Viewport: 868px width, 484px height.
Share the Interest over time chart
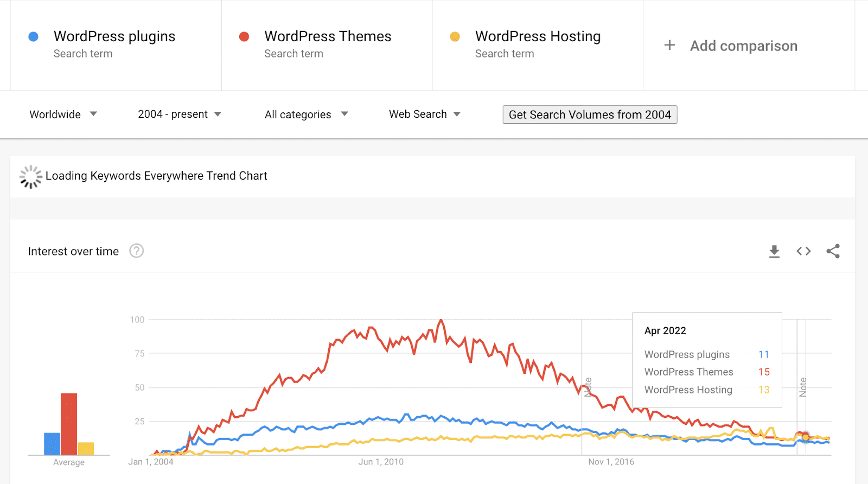(x=833, y=251)
